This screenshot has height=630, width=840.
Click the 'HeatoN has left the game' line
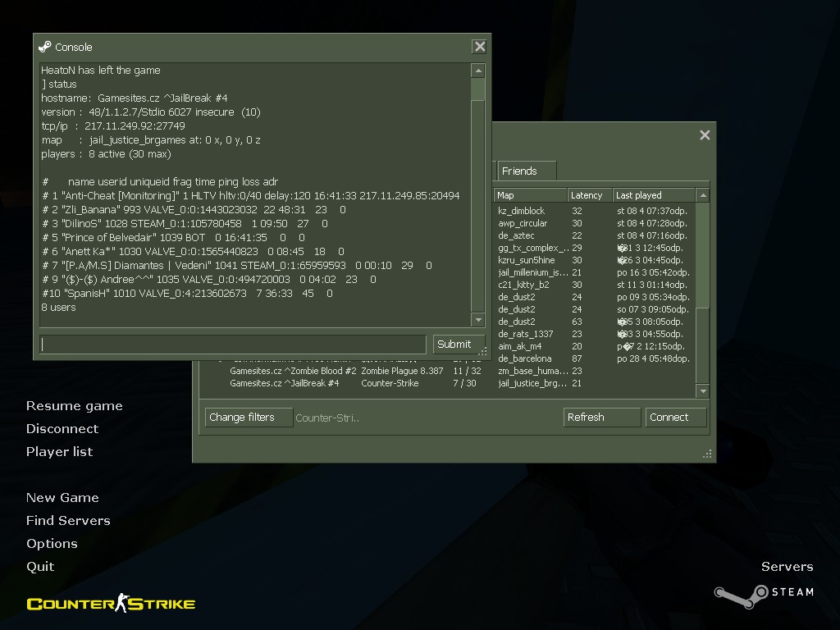(x=101, y=71)
